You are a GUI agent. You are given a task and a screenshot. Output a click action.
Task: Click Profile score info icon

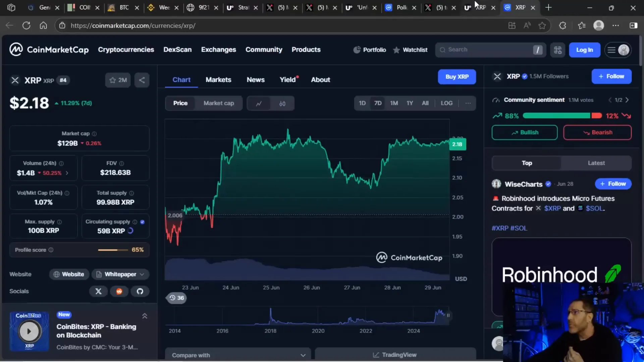point(51,250)
